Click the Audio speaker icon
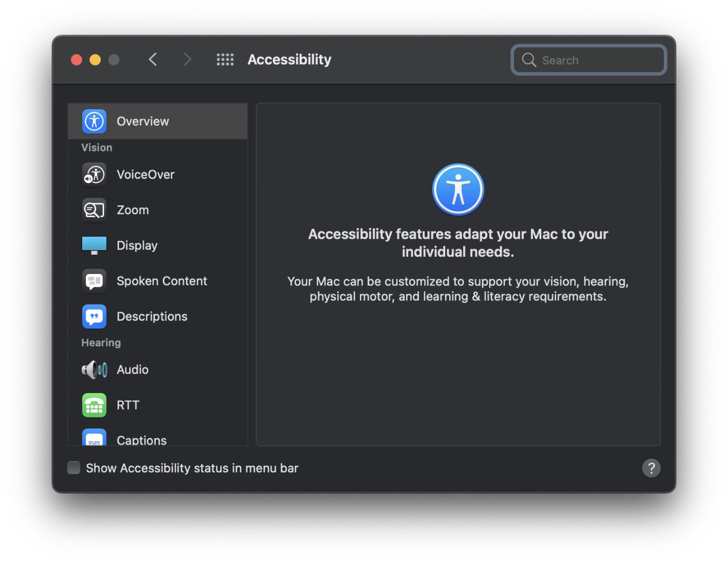Screen dimensions: 728x562 coord(94,370)
